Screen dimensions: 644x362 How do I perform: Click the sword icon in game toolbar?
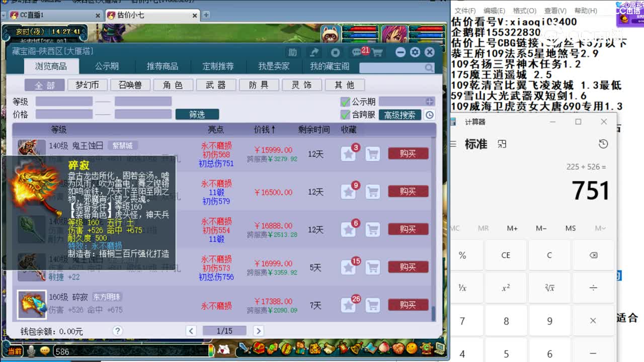point(245,348)
